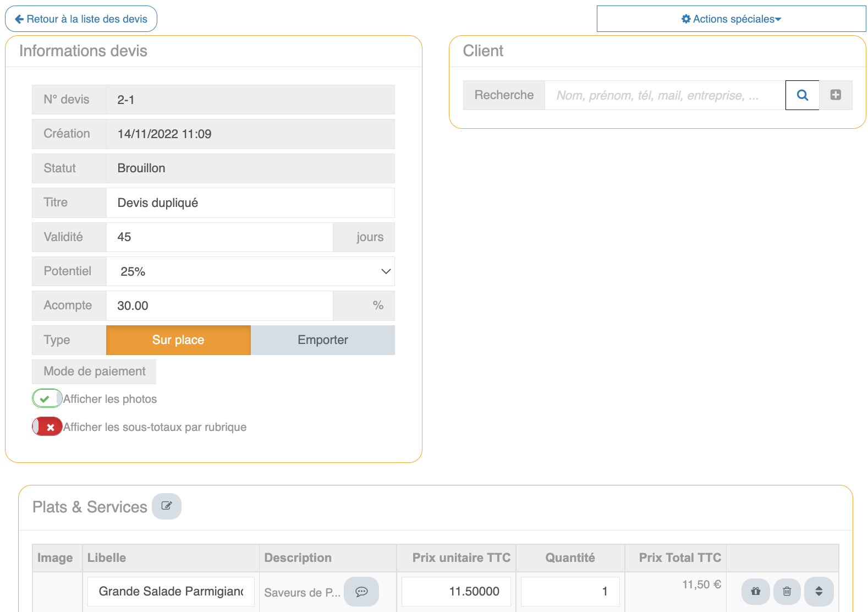Expand the Actions spéciales menu
The width and height of the screenshot is (868, 612).
point(731,19)
